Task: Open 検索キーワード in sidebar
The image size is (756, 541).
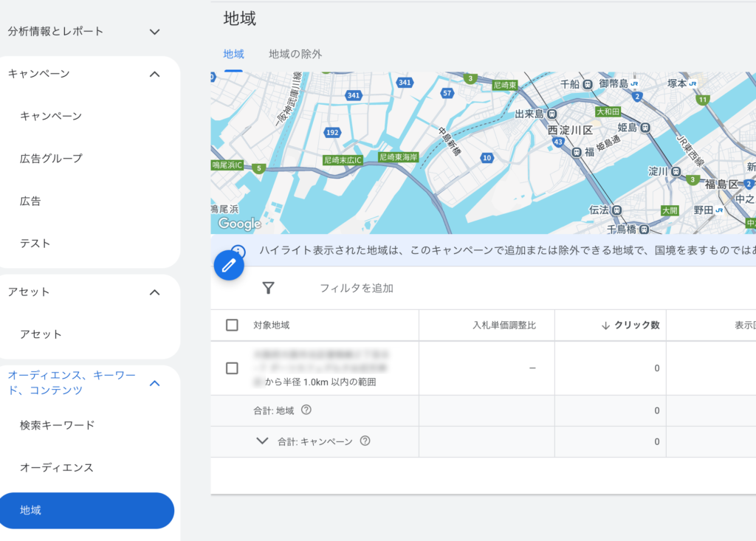Action: pyautogui.click(x=57, y=425)
